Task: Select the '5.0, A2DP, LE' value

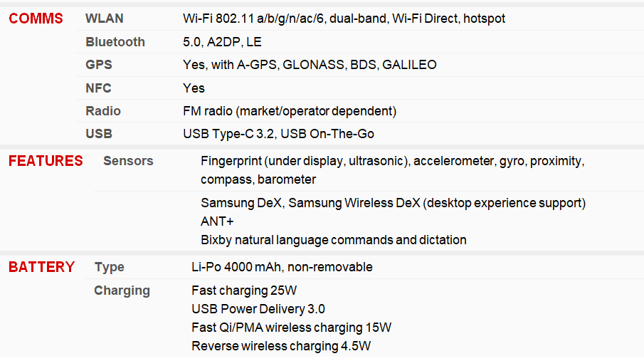Action: coord(222,42)
